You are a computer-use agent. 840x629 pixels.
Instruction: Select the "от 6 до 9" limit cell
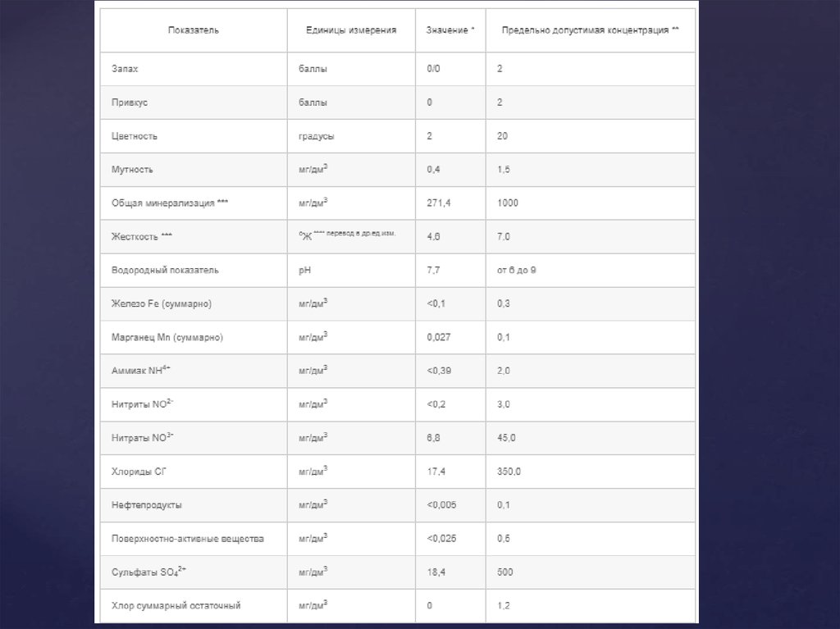pyautogui.click(x=517, y=270)
